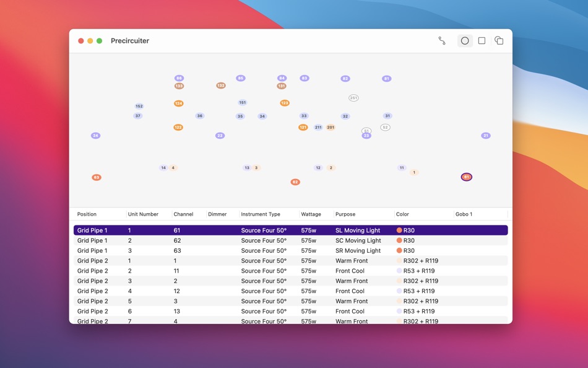Select fixture marker 31
Image resolution: width=588 pixels, height=368 pixels.
(387, 116)
